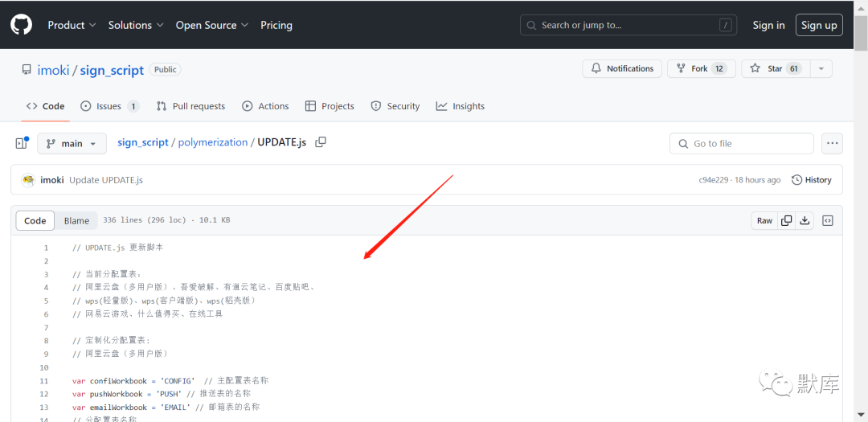
Task: Open the sign_script repository link
Action: coord(112,71)
